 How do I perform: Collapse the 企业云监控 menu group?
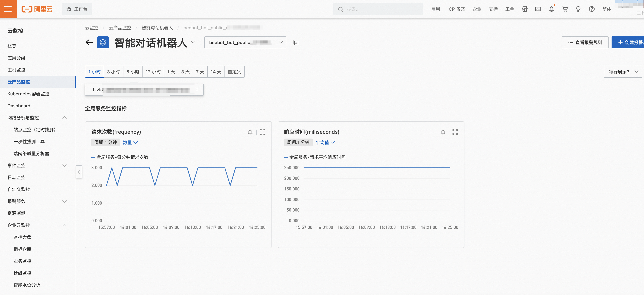[x=64, y=225]
